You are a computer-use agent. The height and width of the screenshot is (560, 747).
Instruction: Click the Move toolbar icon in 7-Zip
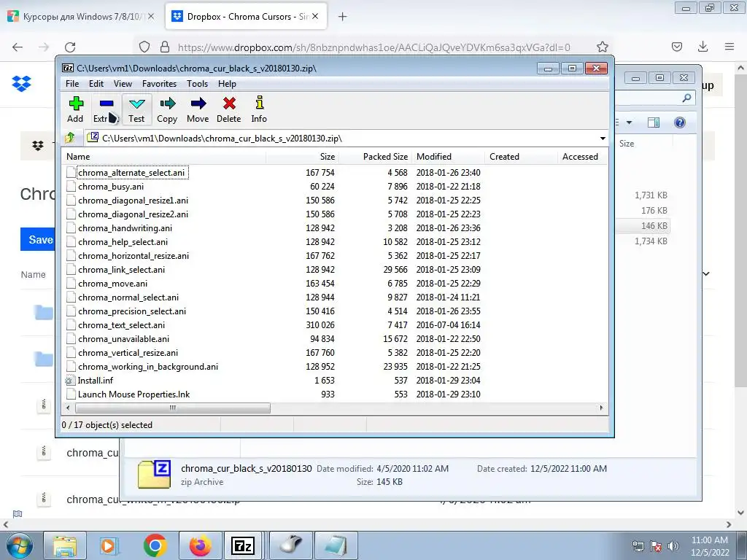pos(198,109)
